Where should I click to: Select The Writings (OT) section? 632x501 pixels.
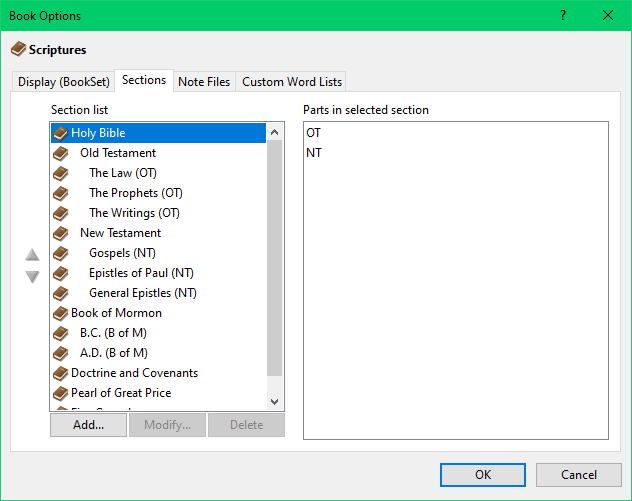[158, 213]
